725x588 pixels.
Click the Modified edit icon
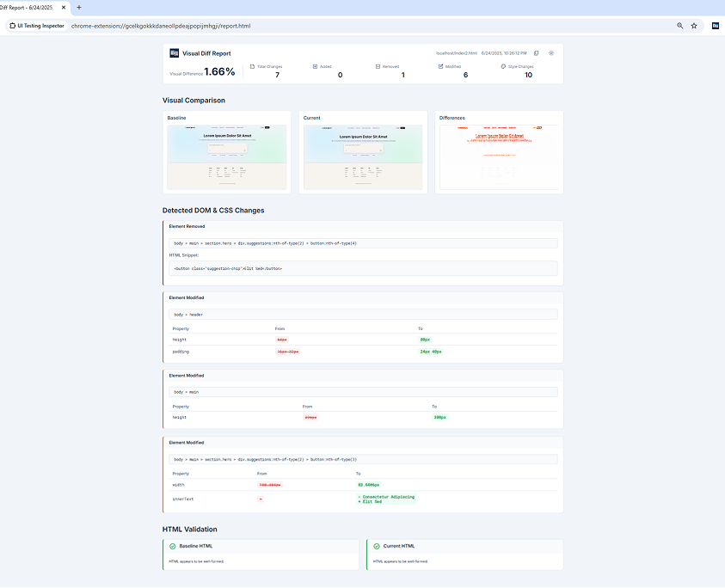(x=440, y=66)
